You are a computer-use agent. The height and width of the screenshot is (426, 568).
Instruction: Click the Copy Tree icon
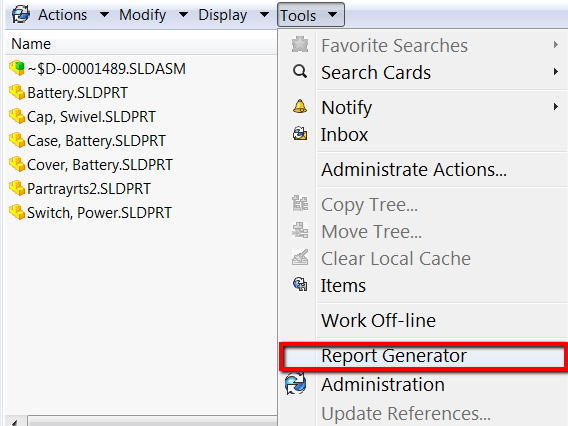[300, 204]
